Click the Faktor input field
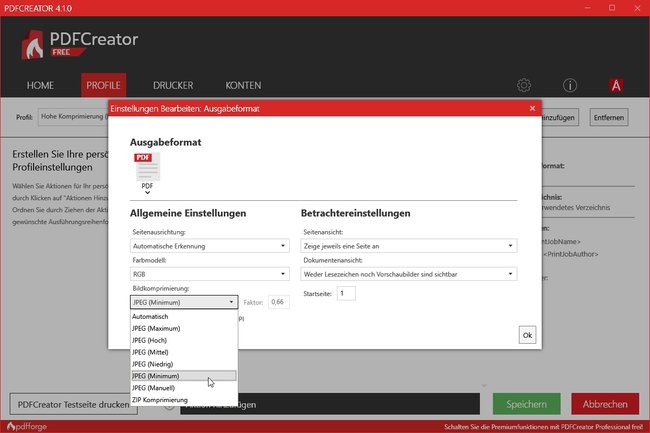The width and height of the screenshot is (650, 433). (x=279, y=302)
